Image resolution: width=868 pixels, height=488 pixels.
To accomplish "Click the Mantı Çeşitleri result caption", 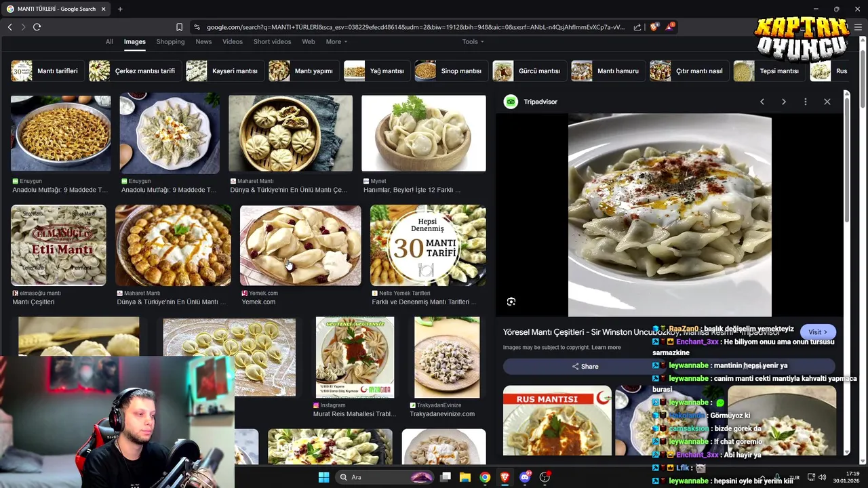I will (33, 302).
